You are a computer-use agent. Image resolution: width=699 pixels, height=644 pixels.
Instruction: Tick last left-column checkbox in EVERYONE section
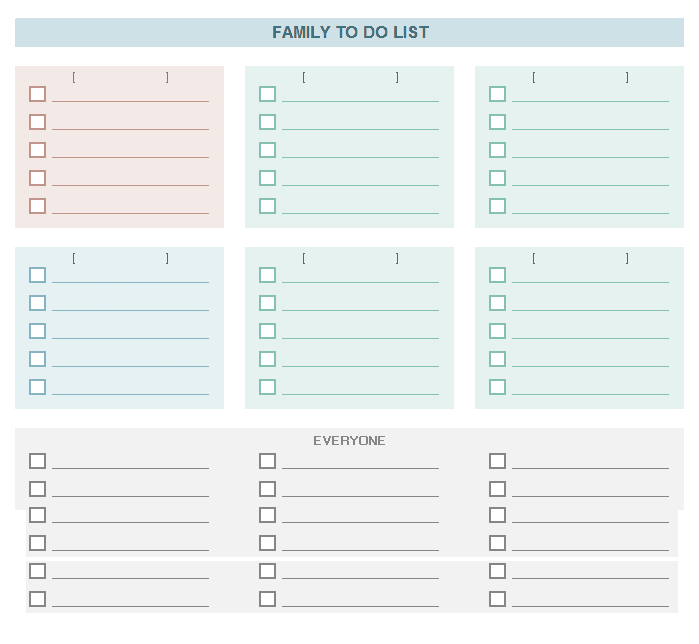38,599
